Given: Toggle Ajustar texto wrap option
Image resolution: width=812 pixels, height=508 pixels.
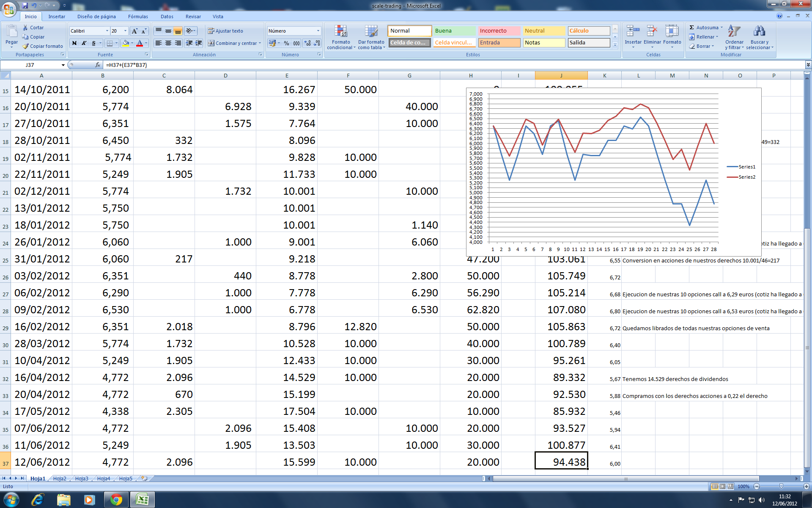Looking at the screenshot, I should click(225, 31).
